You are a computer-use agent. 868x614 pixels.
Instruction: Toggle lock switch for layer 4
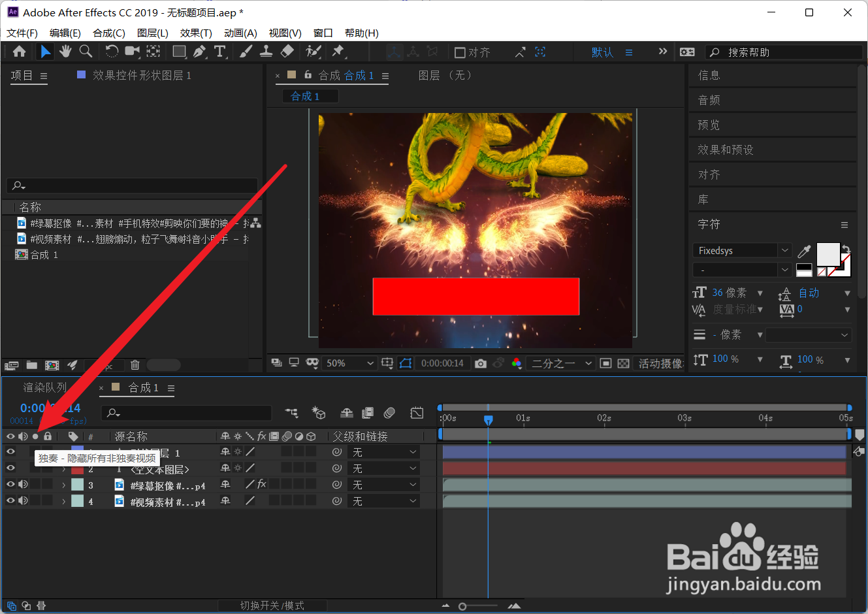click(48, 500)
